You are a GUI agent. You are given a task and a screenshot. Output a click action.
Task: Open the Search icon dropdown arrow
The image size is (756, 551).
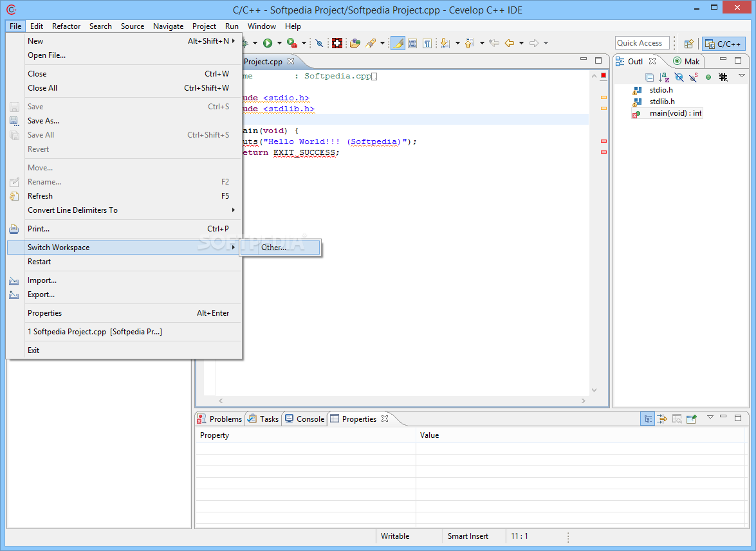coord(382,43)
